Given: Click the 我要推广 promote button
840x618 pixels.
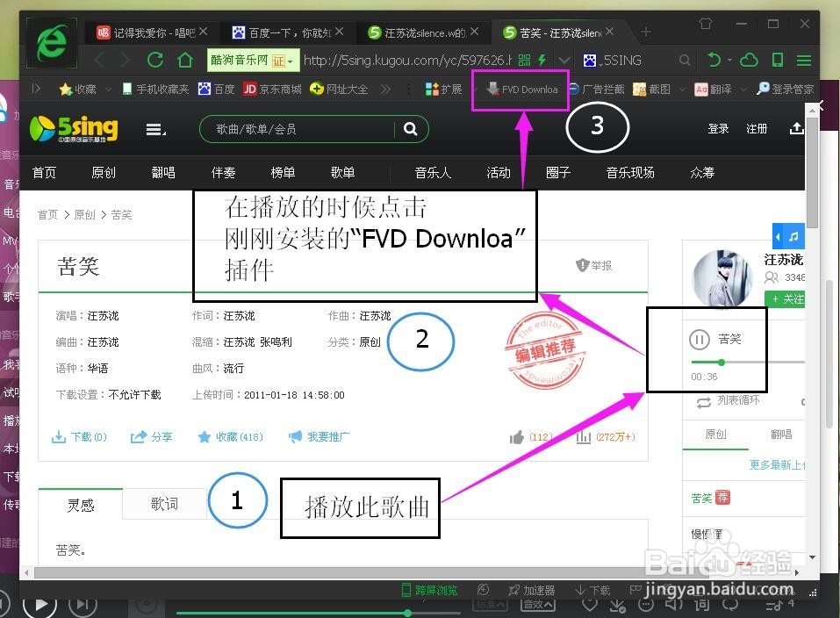Looking at the screenshot, I should pos(319,437).
